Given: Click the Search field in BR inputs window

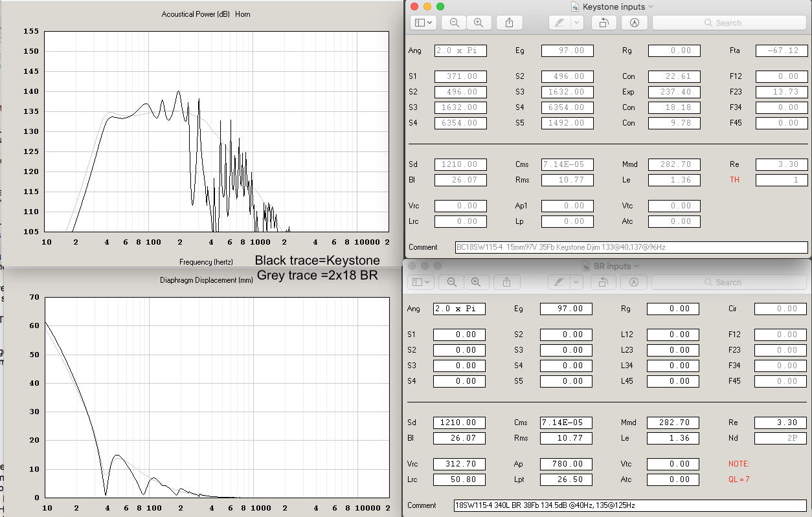Looking at the screenshot, I should point(728,282).
